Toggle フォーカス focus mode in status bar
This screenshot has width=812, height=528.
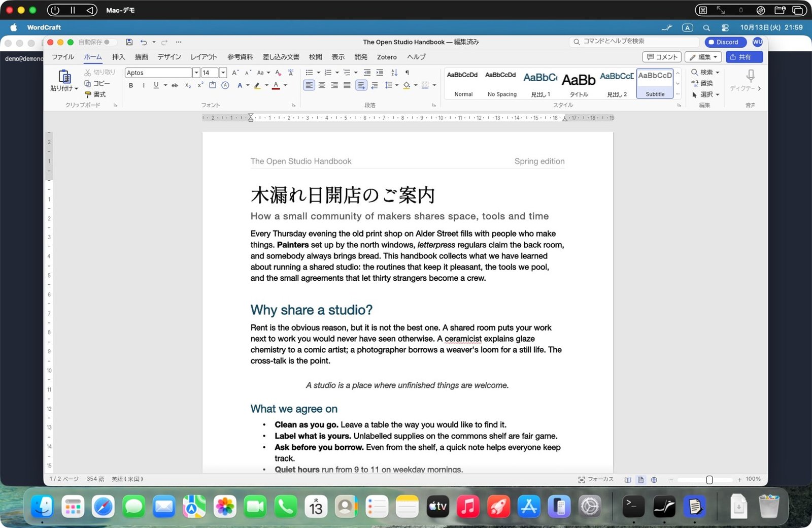pos(596,479)
